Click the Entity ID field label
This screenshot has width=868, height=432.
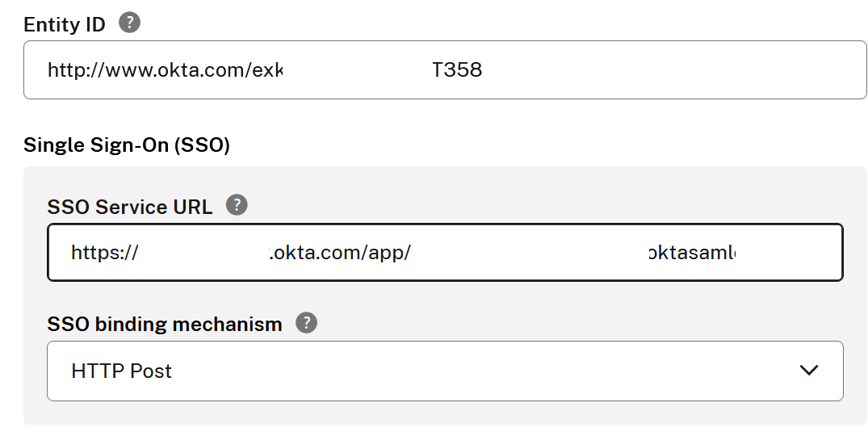tap(65, 24)
